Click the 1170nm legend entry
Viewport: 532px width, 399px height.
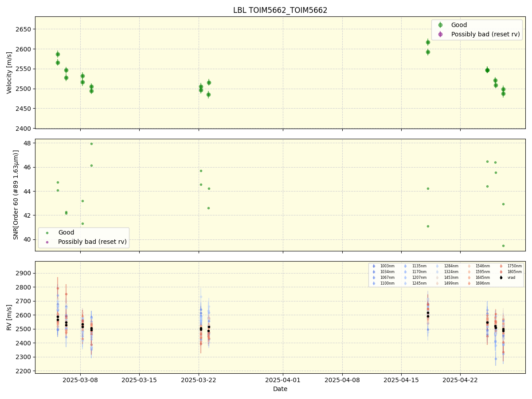[415, 272]
